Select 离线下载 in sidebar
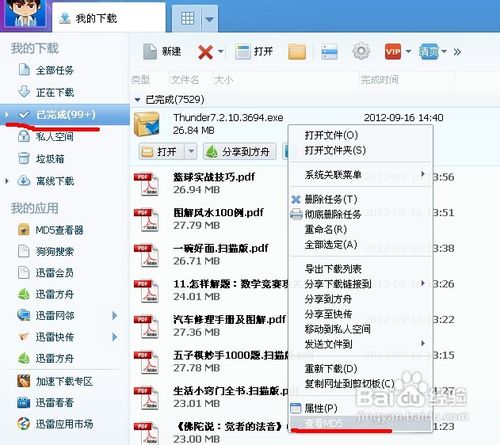Screen dimensions: 500x445 pyautogui.click(x=55, y=181)
